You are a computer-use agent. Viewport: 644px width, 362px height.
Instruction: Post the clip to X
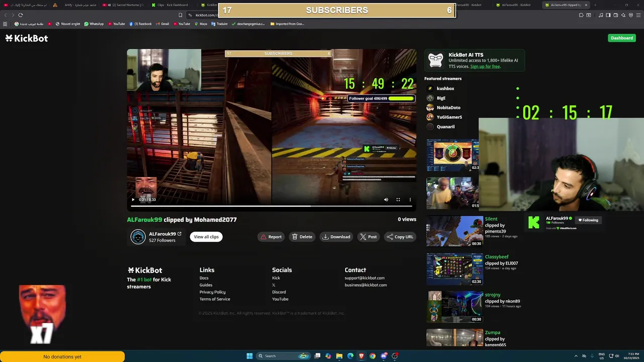point(368,237)
